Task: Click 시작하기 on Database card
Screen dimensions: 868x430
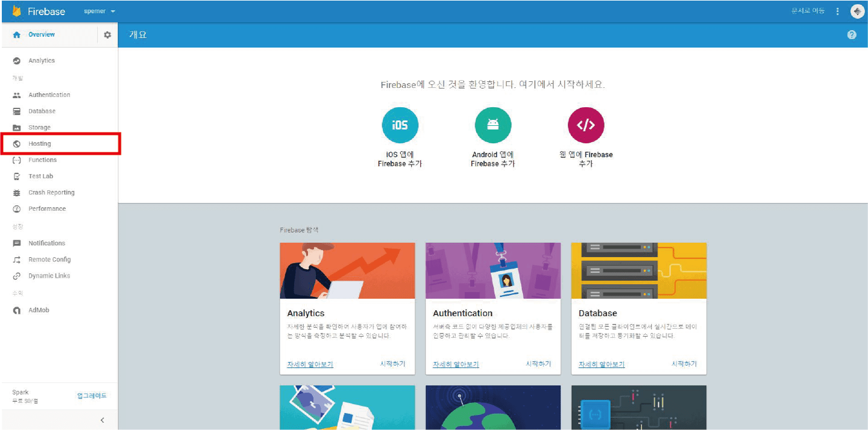Action: pos(685,364)
